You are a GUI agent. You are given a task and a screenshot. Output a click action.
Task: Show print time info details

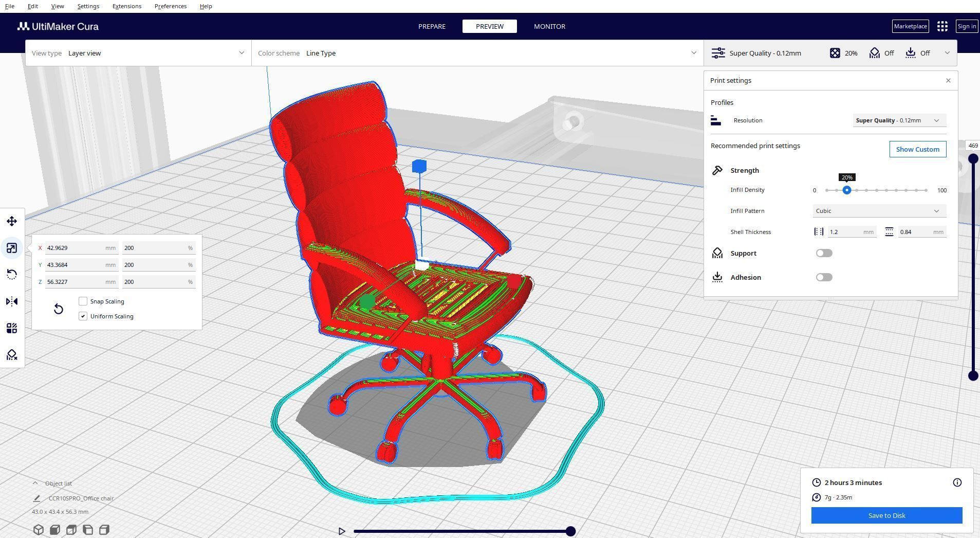tap(957, 482)
